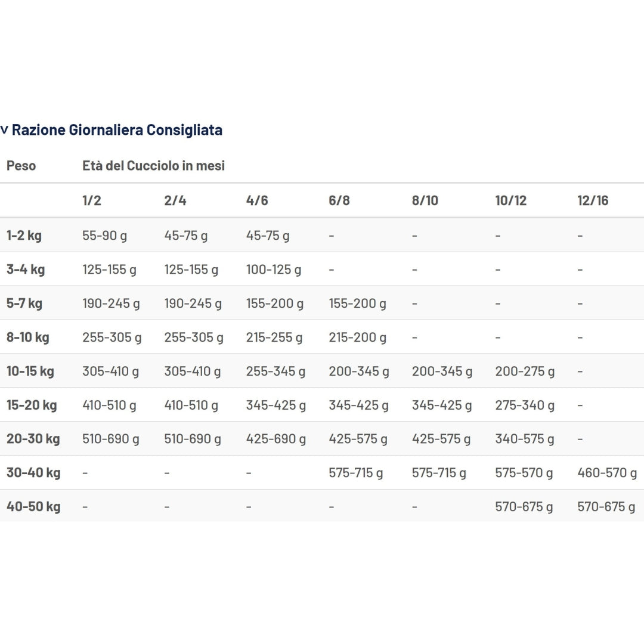
Task: Select the Peso column header
Action: pyautogui.click(x=21, y=166)
